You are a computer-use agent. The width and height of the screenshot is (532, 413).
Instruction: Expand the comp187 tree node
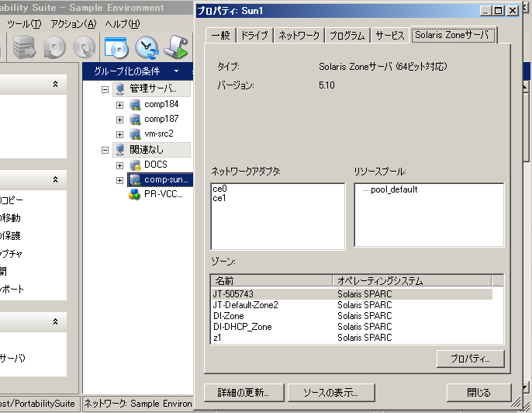[119, 120]
